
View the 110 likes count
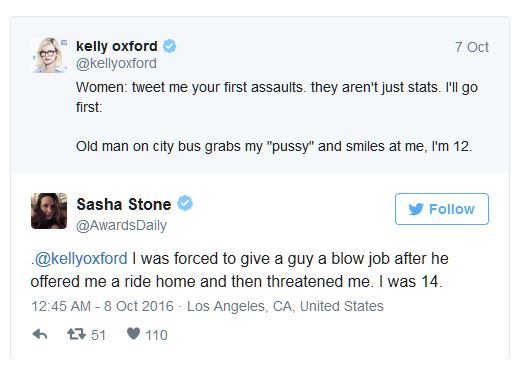point(156,335)
